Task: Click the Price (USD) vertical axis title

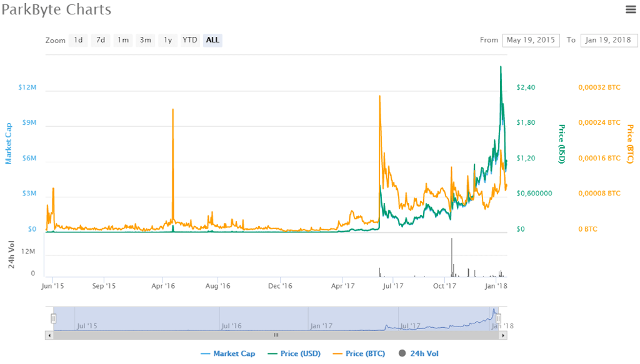Action: coord(562,144)
